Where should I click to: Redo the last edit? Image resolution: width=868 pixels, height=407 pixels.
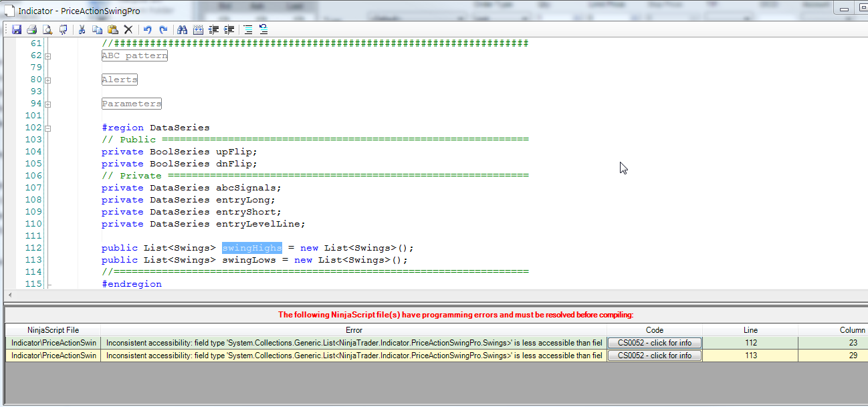[x=163, y=29]
